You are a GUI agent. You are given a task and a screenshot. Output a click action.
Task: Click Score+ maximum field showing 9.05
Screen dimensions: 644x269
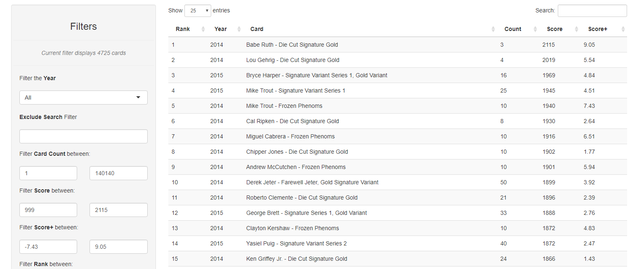(118, 247)
